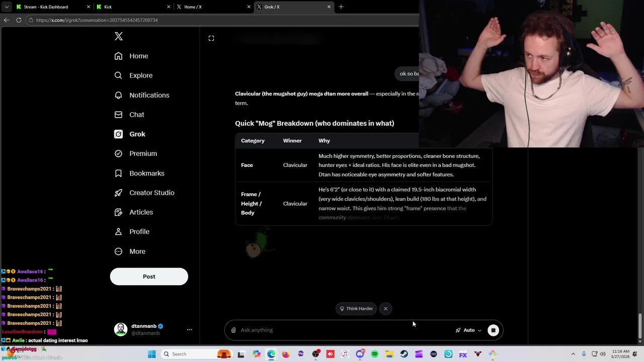Select Grok in the sidebar

click(130, 134)
